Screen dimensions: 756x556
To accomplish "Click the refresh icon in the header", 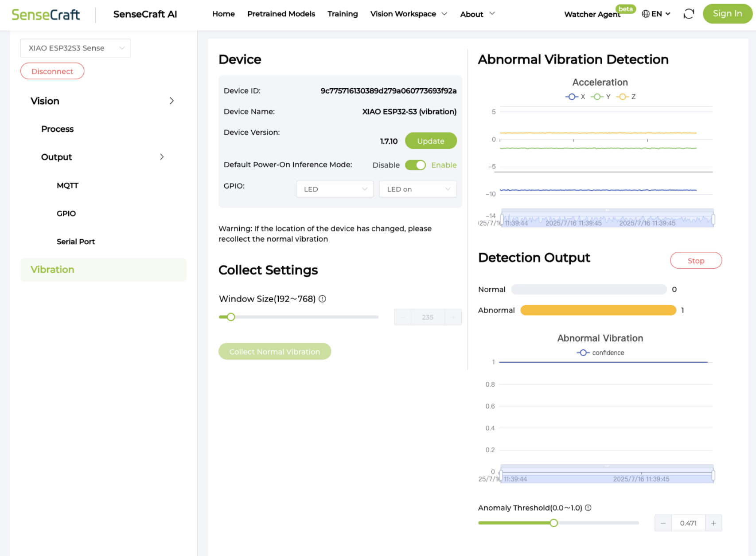I will coord(689,14).
